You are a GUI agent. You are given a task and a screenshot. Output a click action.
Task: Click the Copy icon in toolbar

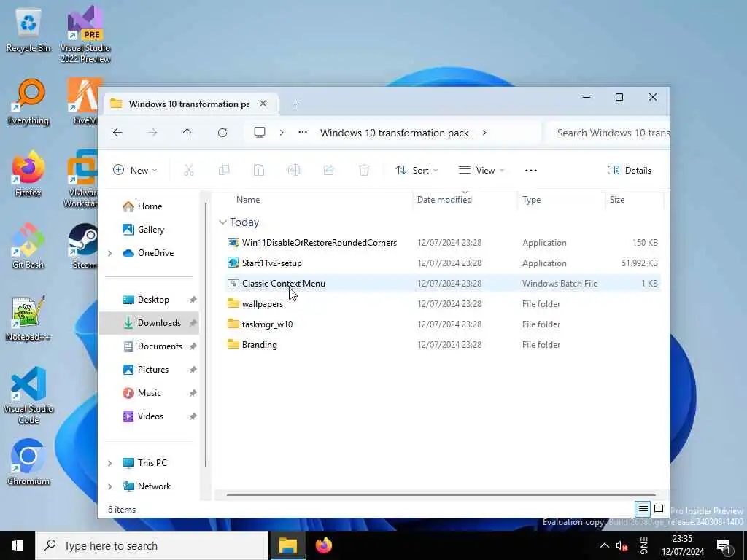pos(224,170)
